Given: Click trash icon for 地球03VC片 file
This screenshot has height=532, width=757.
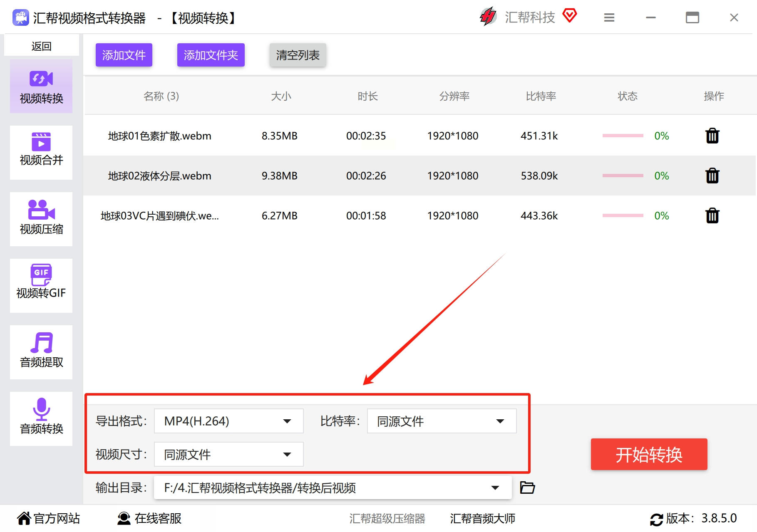Looking at the screenshot, I should pyautogui.click(x=712, y=216).
